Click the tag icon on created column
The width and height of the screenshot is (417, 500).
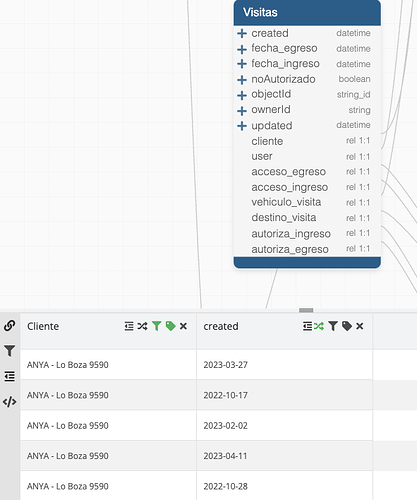tap(347, 326)
